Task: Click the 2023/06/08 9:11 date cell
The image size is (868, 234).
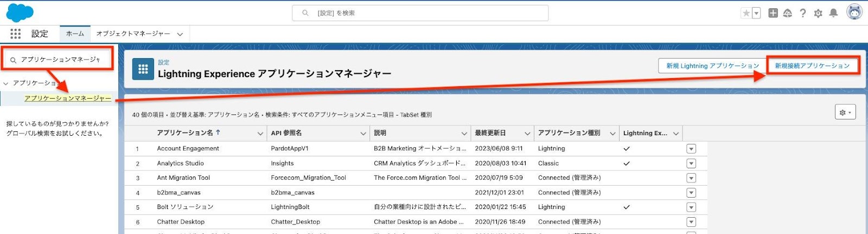Action: click(499, 148)
